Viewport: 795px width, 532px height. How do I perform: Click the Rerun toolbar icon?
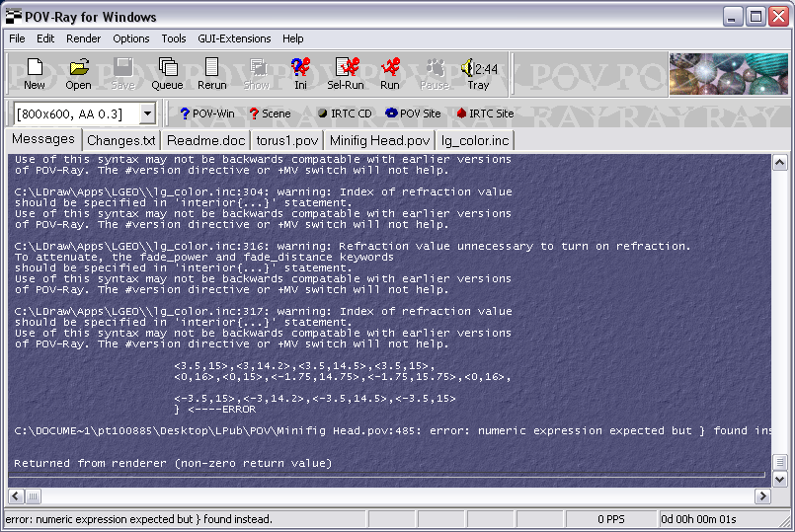coord(212,74)
